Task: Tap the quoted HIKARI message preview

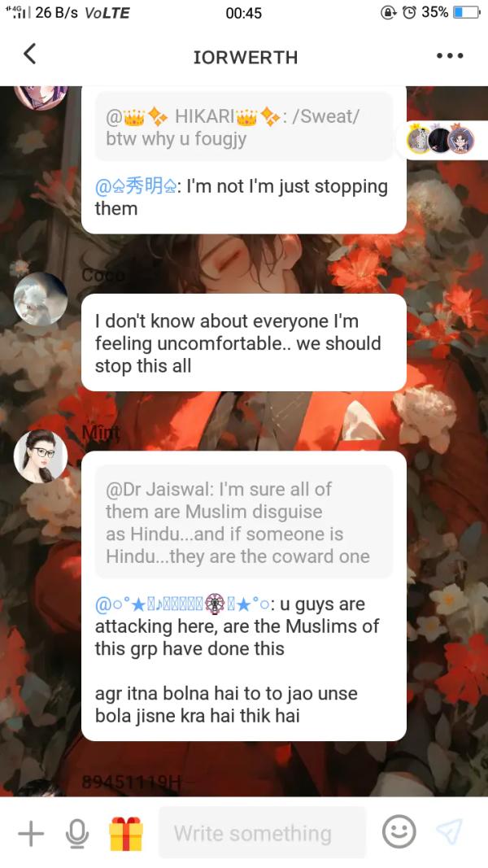Action: click(x=244, y=127)
